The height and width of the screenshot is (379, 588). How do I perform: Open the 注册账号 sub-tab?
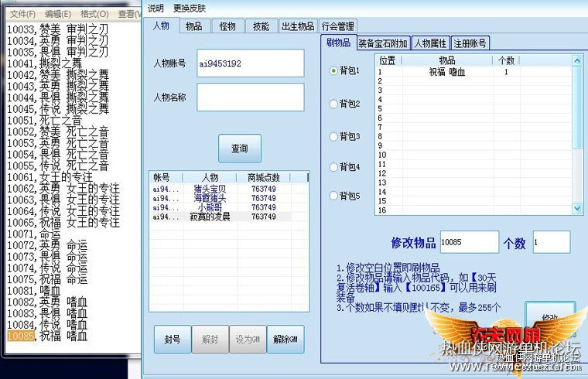[470, 43]
